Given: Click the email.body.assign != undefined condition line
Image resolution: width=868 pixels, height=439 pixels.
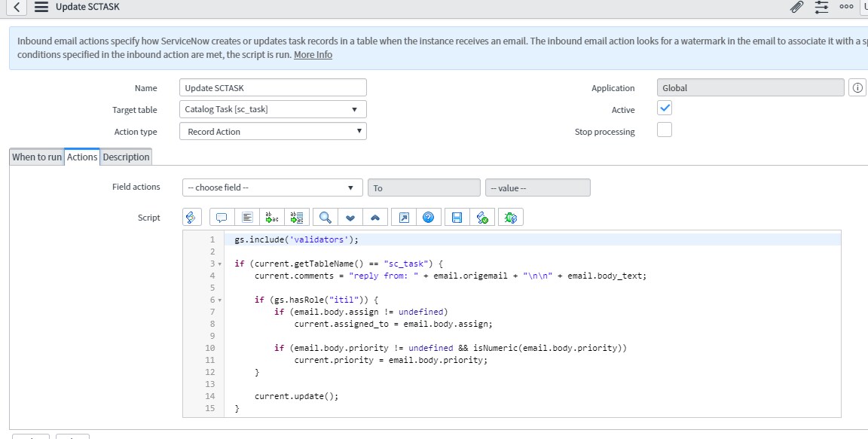Looking at the screenshot, I should [361, 312].
